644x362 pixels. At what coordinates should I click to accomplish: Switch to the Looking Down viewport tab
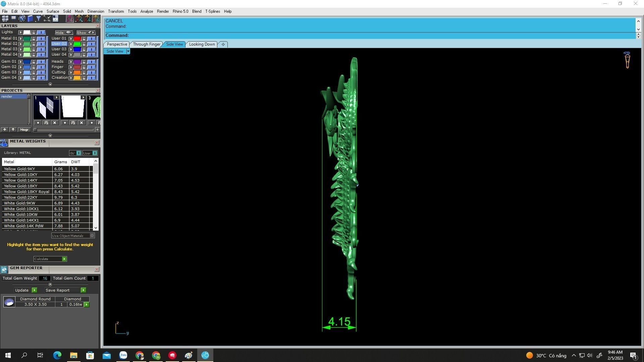[x=202, y=44]
